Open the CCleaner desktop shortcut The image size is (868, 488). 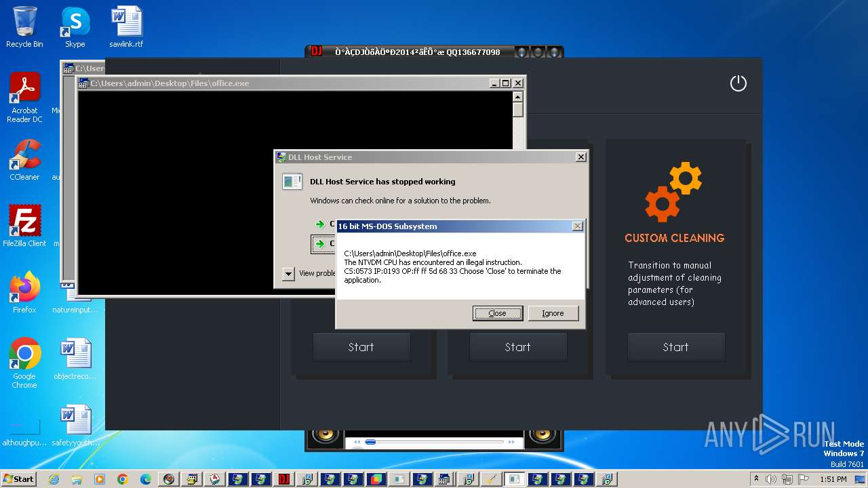coord(24,160)
